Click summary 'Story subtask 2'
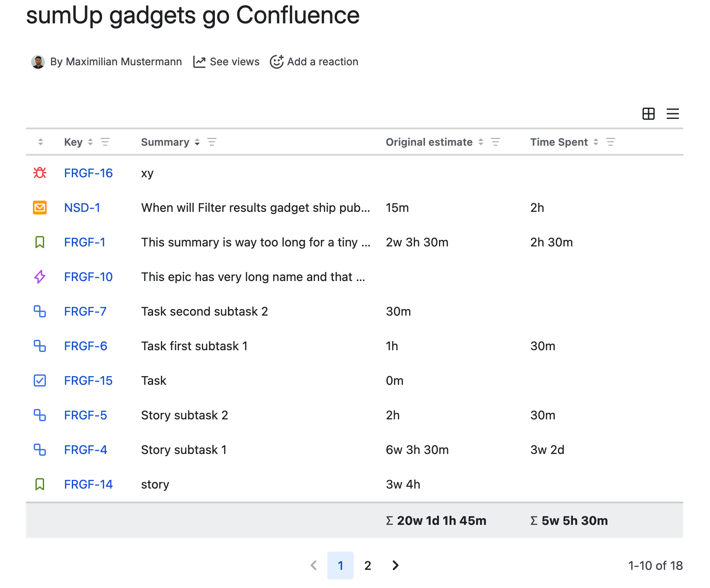Viewport: 710px width, 588px height. point(185,415)
